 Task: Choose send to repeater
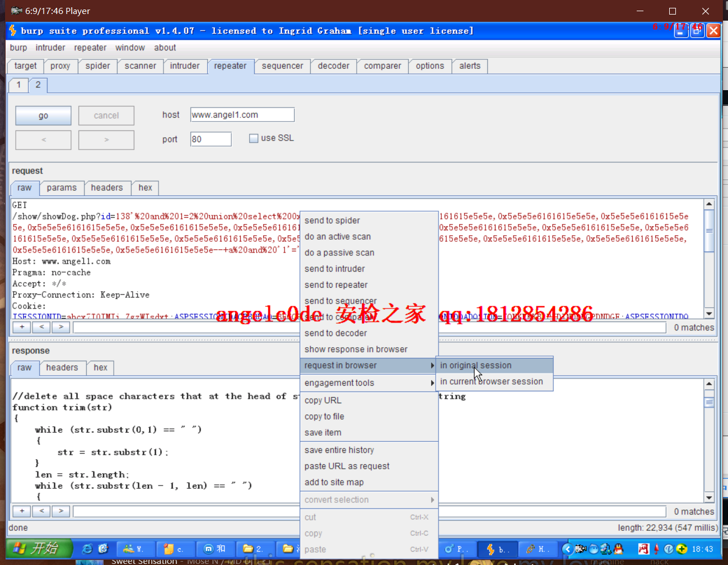(369, 285)
